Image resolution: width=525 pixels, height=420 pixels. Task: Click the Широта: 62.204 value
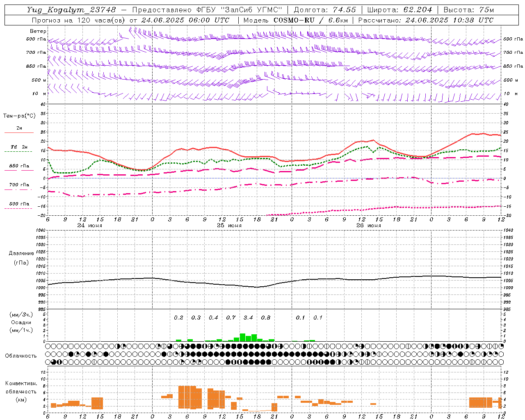pos(399,10)
